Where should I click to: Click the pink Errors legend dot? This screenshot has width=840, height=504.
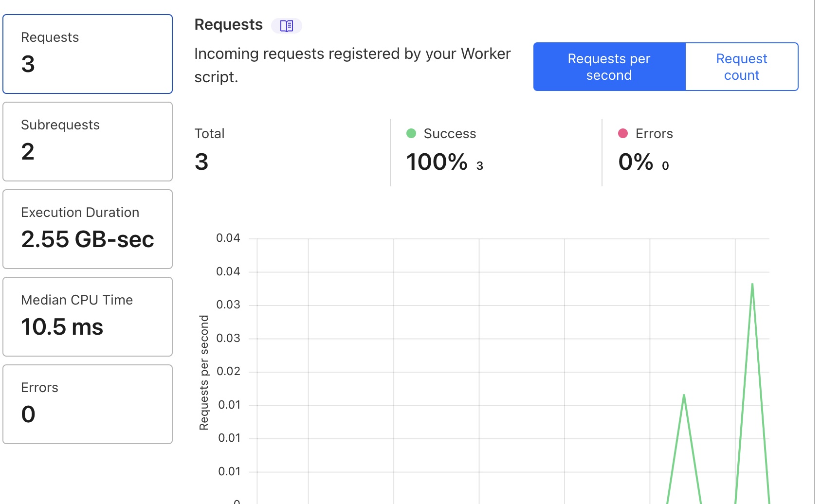click(623, 132)
